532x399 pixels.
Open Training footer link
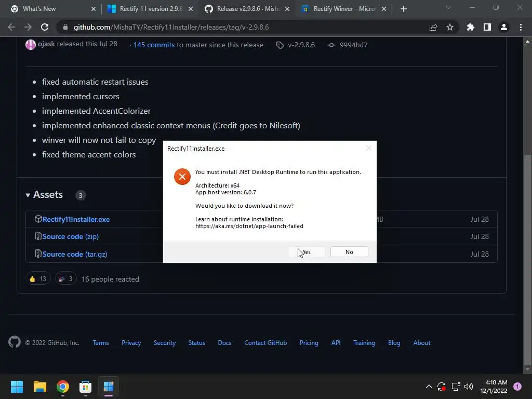coord(364,343)
